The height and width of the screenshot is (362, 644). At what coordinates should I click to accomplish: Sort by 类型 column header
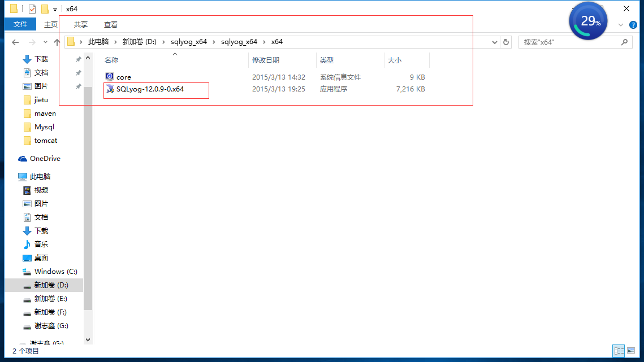click(x=327, y=60)
